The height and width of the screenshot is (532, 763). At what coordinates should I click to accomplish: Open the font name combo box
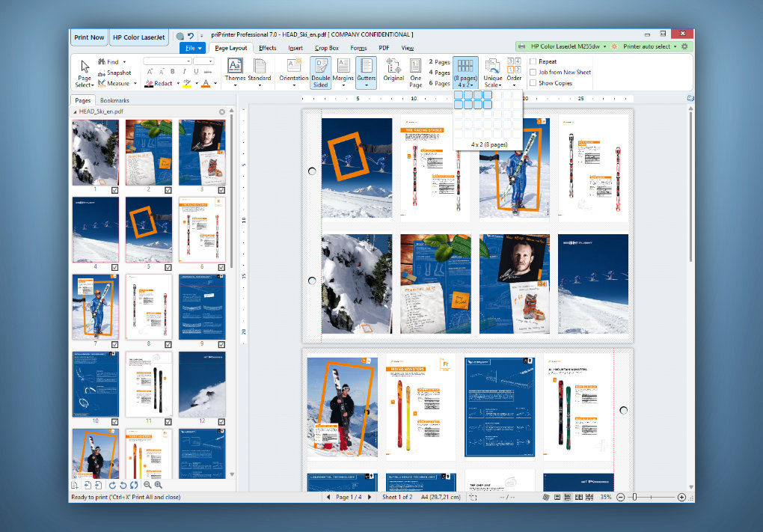click(168, 61)
